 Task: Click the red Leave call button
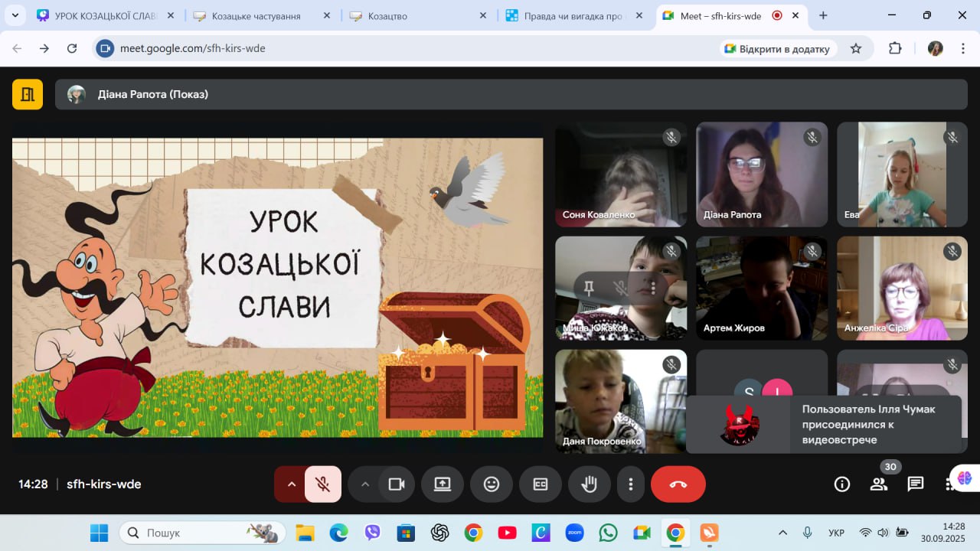(678, 484)
